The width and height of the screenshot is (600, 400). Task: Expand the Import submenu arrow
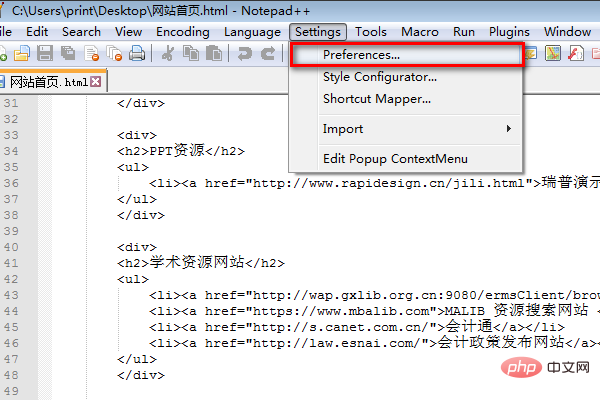coord(509,129)
